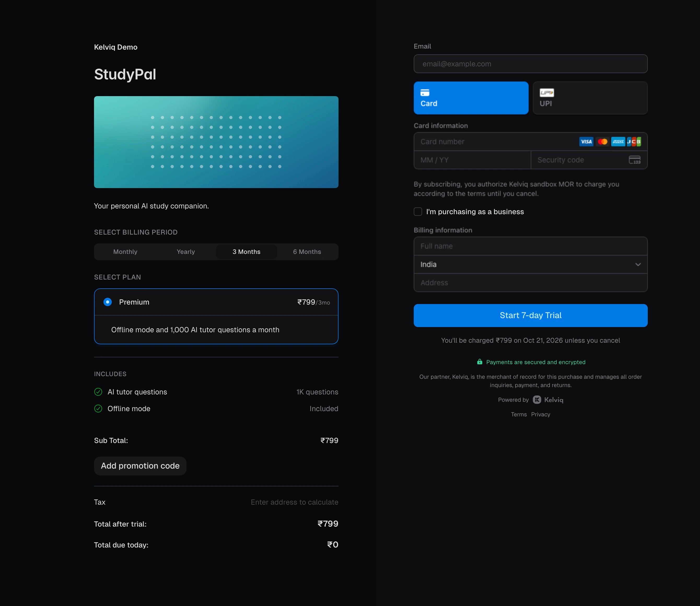Switch billing period to Yearly
The height and width of the screenshot is (606, 700).
(186, 252)
